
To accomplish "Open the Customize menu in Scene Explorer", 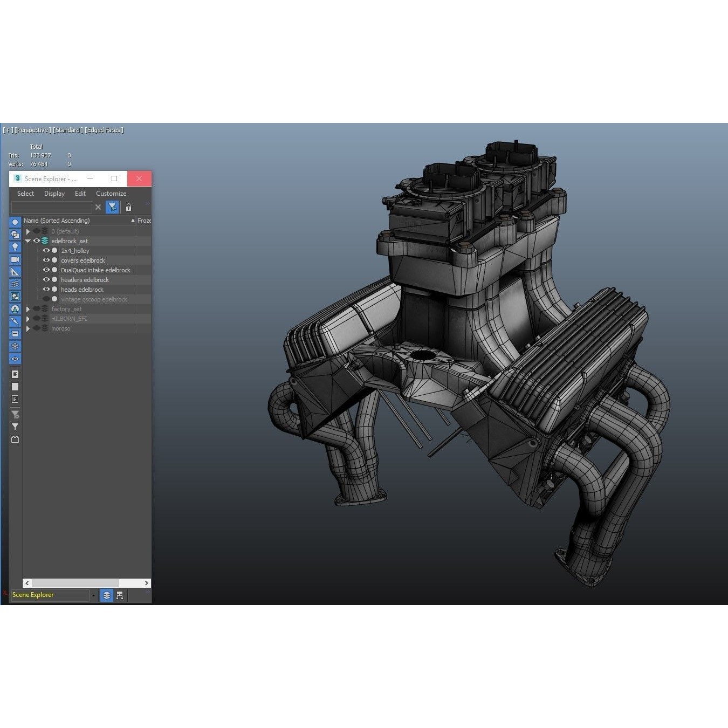I will click(x=111, y=193).
